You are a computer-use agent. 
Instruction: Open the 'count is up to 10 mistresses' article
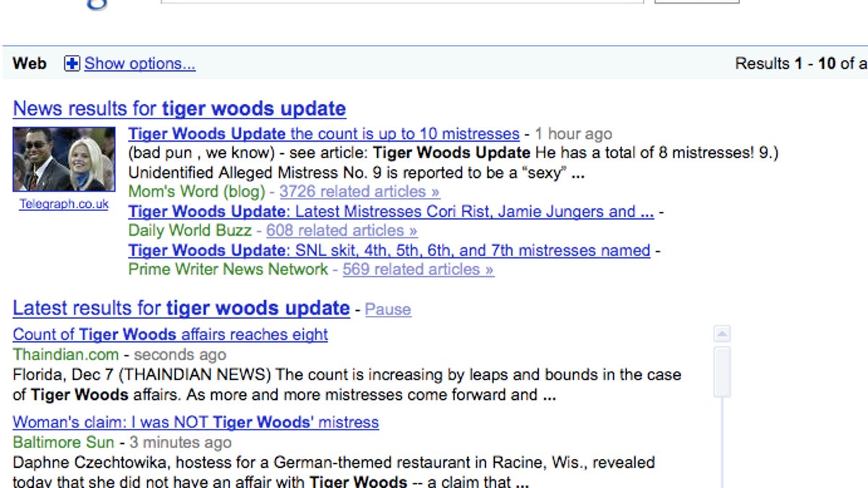pyautogui.click(x=323, y=134)
